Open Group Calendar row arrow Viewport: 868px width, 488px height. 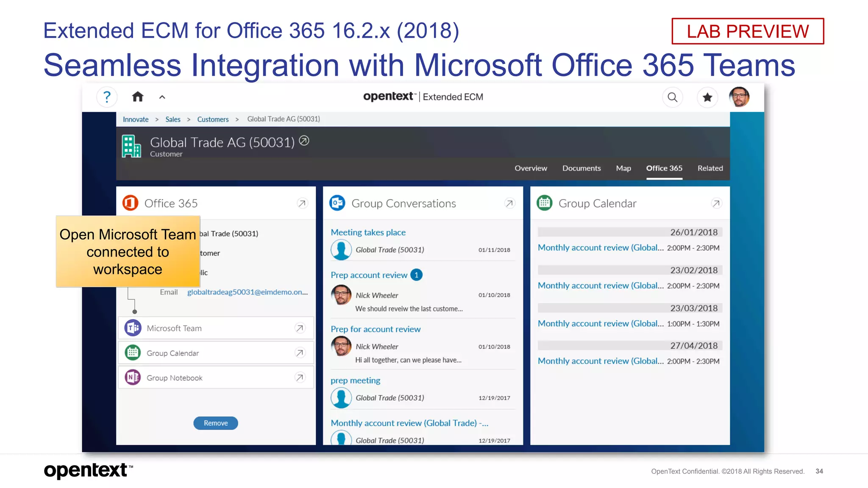pos(300,353)
